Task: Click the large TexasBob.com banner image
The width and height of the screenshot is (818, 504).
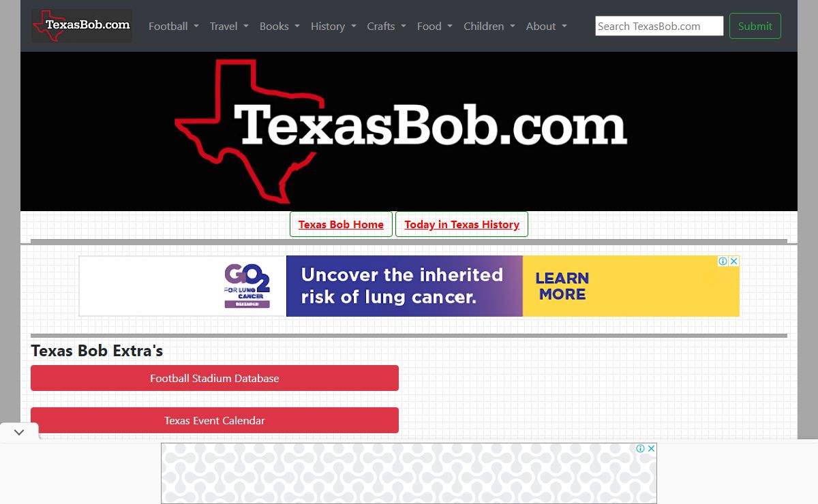Action: coord(409,131)
